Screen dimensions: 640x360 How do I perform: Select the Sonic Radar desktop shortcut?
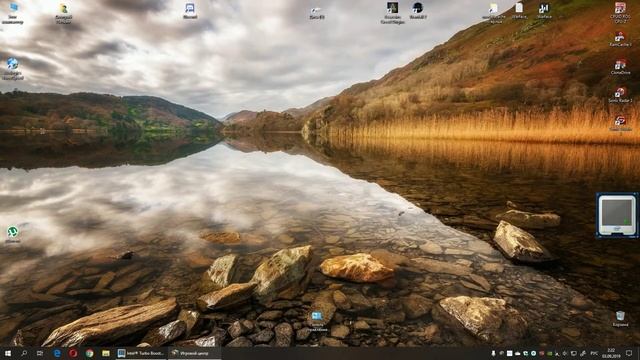(620, 95)
